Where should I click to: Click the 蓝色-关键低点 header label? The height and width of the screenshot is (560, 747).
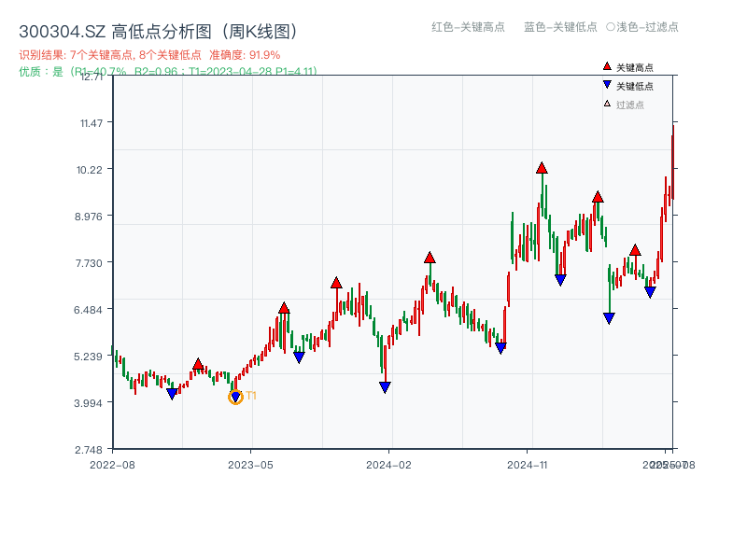click(560, 27)
